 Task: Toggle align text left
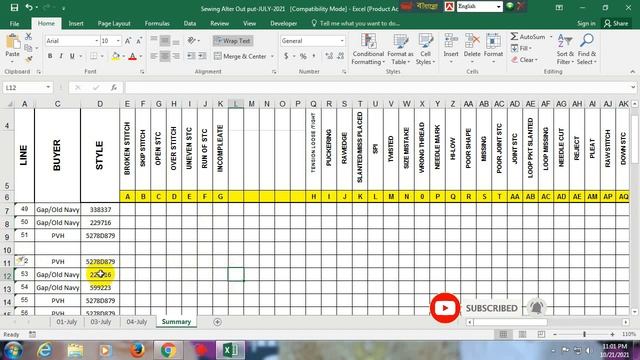tap(154, 56)
